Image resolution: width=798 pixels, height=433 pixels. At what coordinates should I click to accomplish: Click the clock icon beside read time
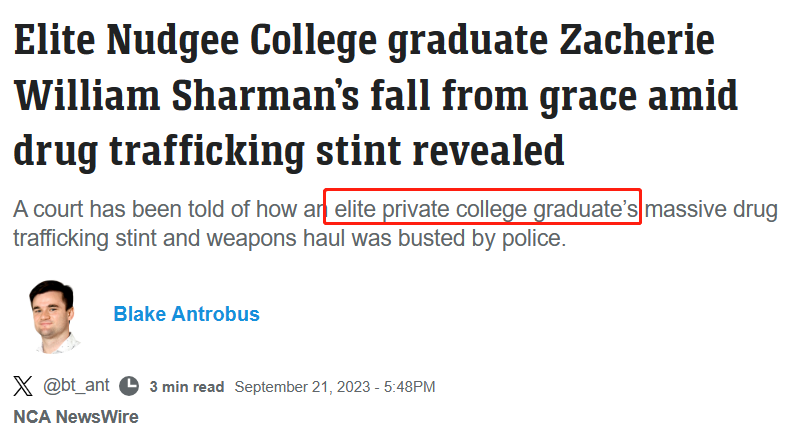click(129, 386)
